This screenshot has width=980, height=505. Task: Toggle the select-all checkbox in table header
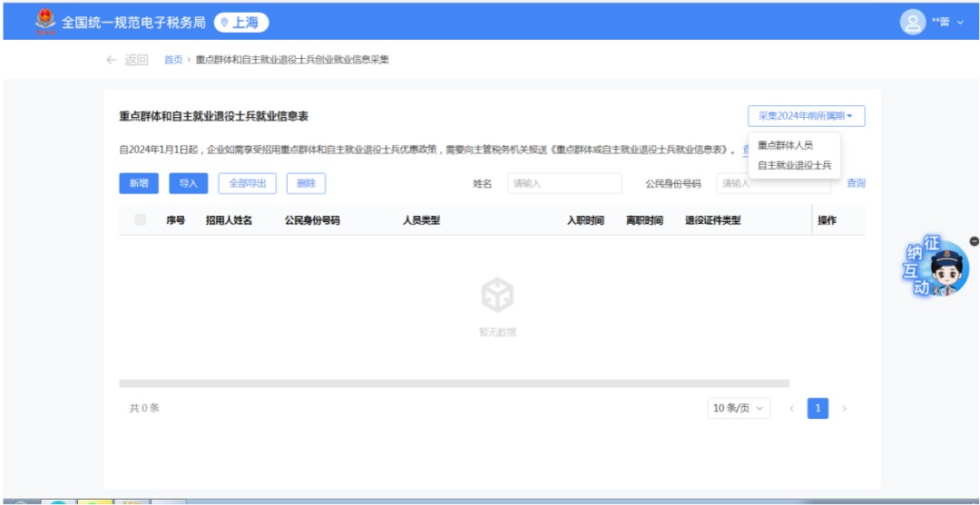click(x=140, y=219)
